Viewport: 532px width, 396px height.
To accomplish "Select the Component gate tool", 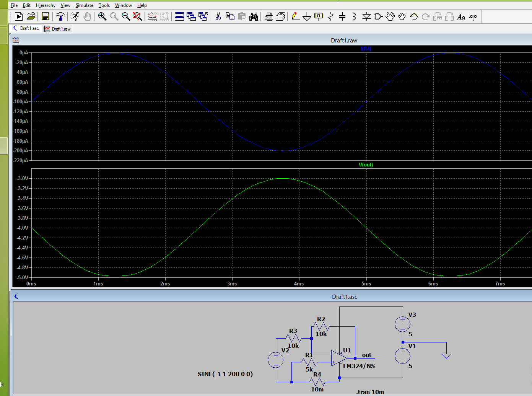I will tap(378, 16).
